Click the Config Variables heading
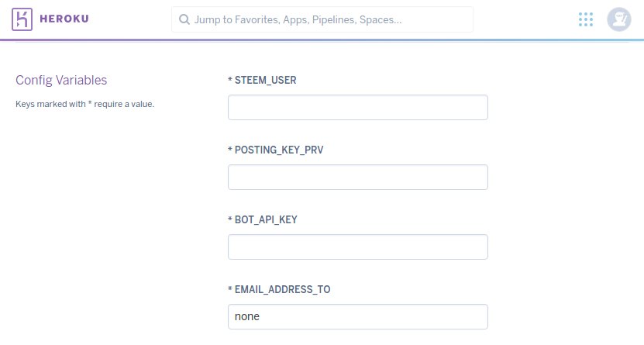 click(x=61, y=80)
